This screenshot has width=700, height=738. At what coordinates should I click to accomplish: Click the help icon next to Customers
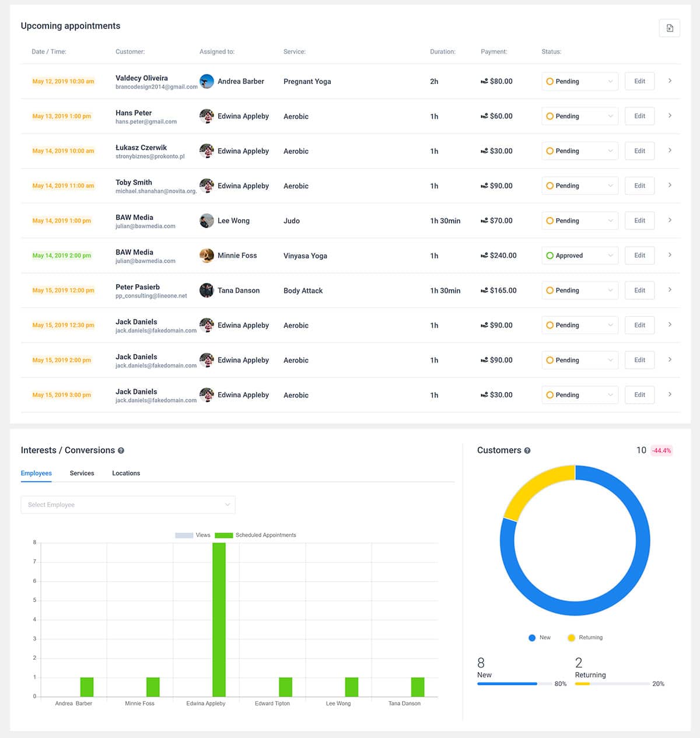point(527,450)
